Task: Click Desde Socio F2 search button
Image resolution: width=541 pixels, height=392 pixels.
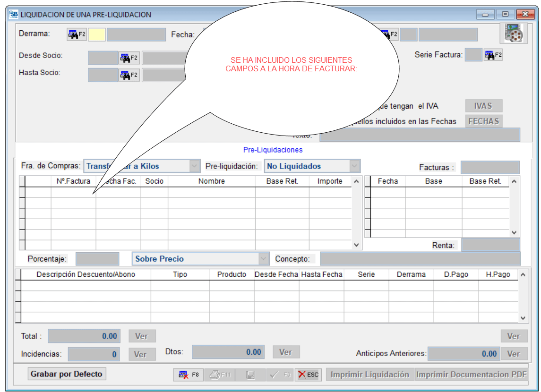Action: [x=129, y=58]
